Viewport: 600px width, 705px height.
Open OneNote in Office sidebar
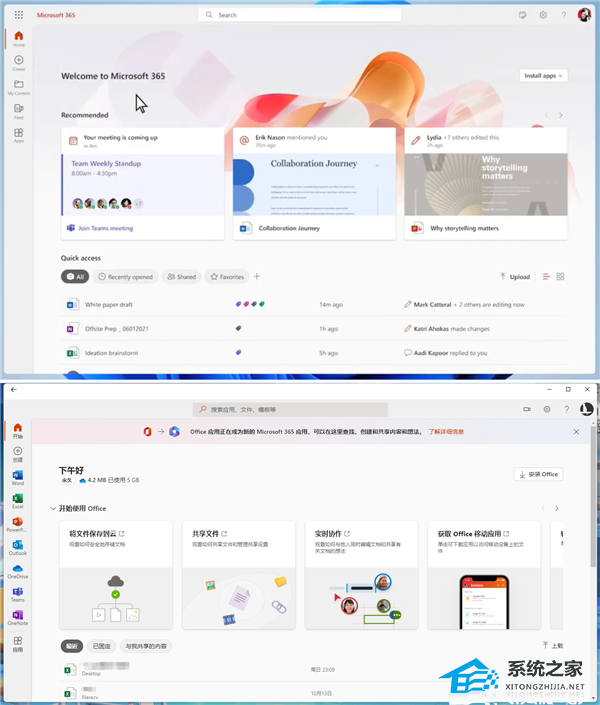point(18,618)
